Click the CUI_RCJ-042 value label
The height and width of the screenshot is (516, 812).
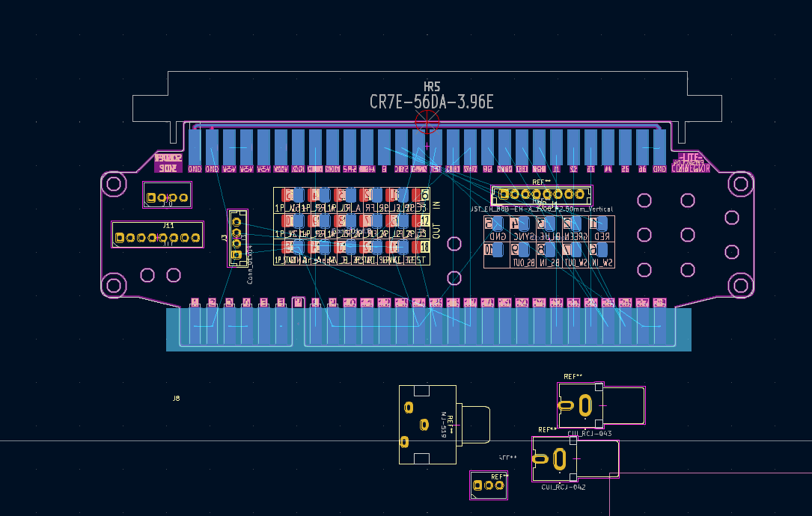coord(564,487)
